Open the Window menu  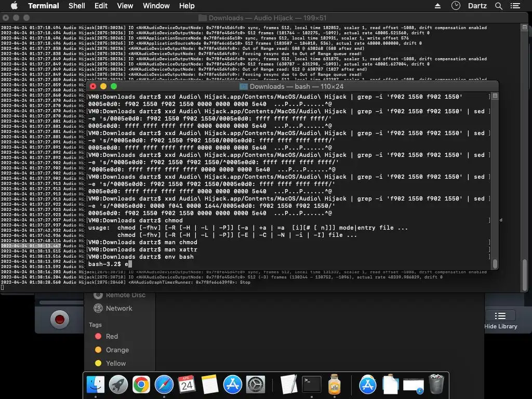coord(156,6)
